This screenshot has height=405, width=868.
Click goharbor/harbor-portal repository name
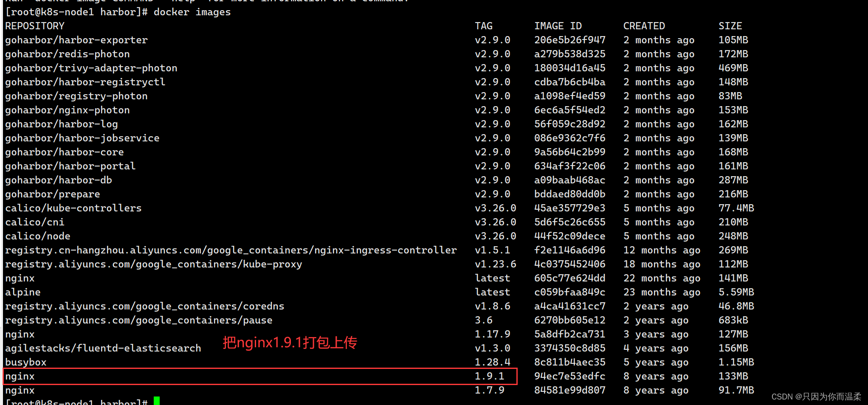pos(70,166)
